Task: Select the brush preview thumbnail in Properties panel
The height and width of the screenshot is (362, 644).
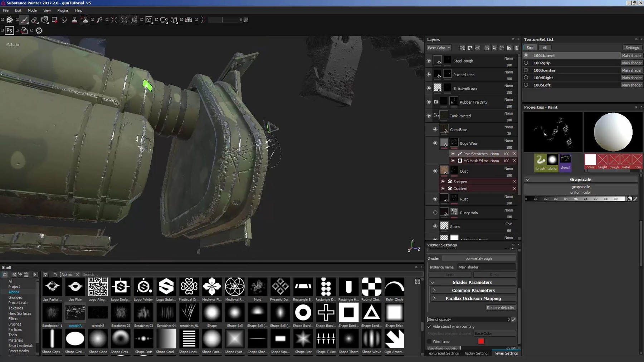Action: point(541,161)
